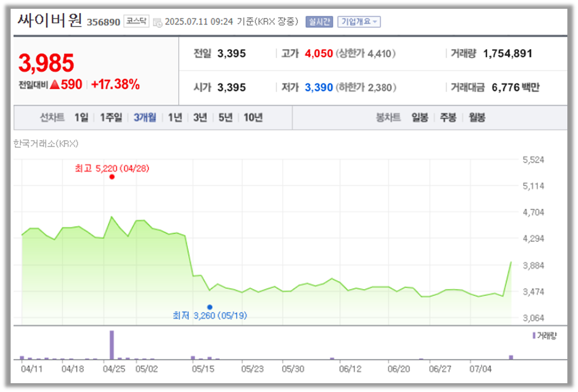Click the blue dot marking the 3,260 low

(210, 307)
